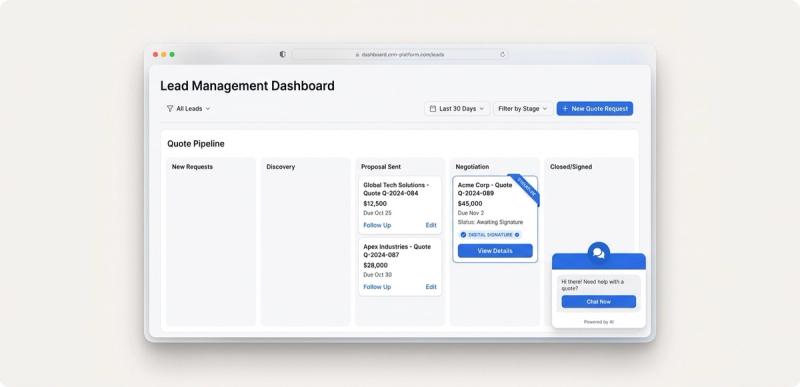Focus the browser address bar
This screenshot has height=387, width=800.
point(400,54)
